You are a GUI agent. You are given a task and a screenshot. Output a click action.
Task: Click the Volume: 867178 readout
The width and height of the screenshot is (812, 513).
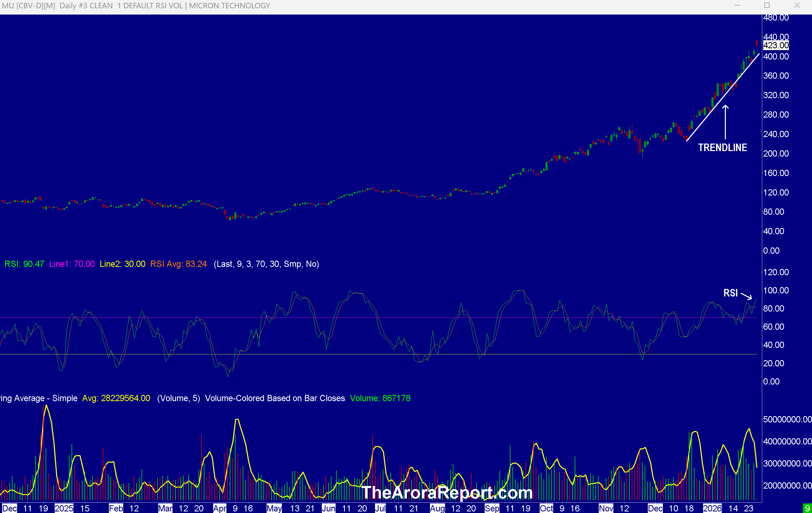click(380, 398)
